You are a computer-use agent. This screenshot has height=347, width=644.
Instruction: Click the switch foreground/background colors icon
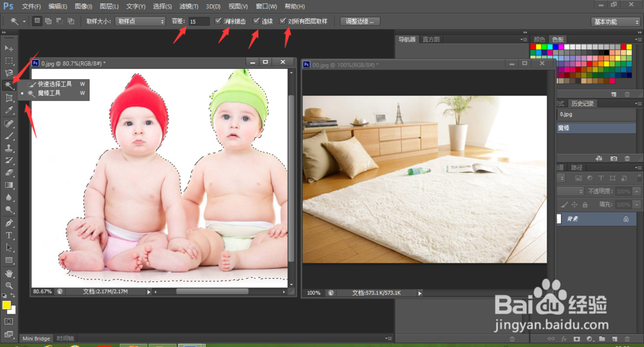pos(13,295)
